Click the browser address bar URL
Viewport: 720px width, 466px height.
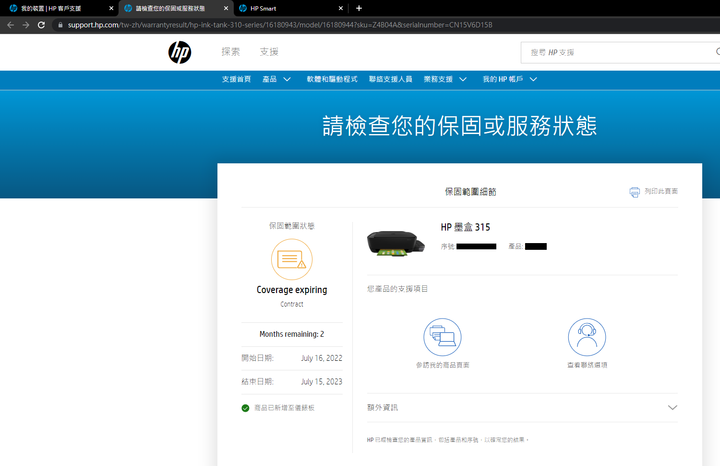click(280, 25)
